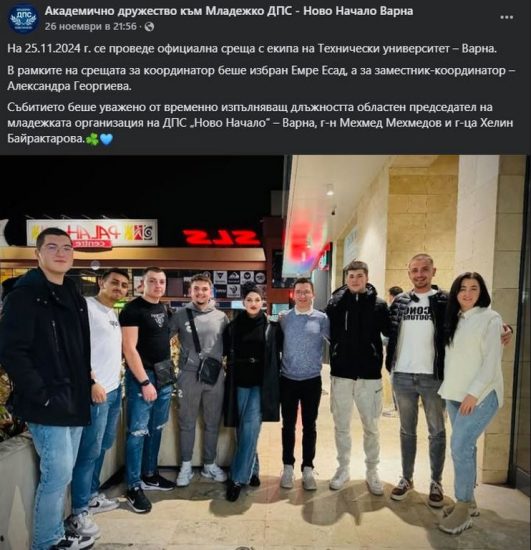
Task: Click the globe public audience icon
Action: (149, 27)
